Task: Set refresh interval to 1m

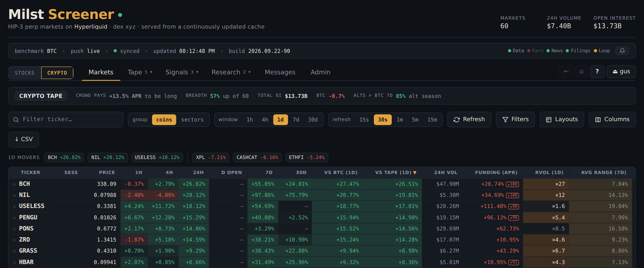Action: [x=400, y=120]
